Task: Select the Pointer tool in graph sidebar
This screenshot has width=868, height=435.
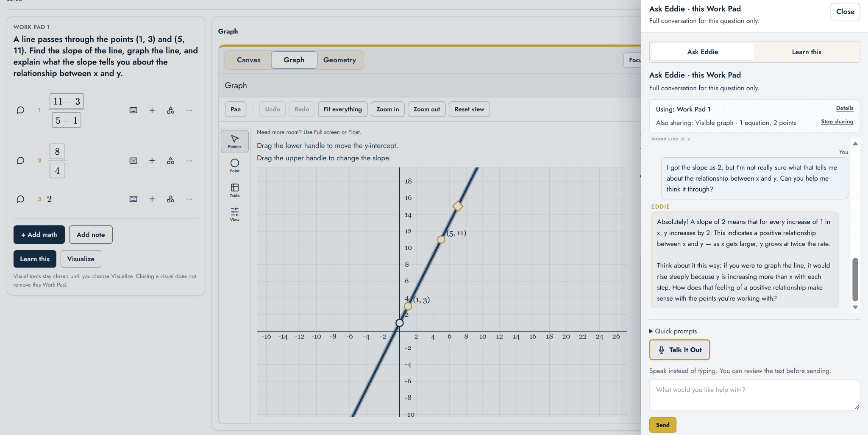Action: pyautogui.click(x=234, y=141)
